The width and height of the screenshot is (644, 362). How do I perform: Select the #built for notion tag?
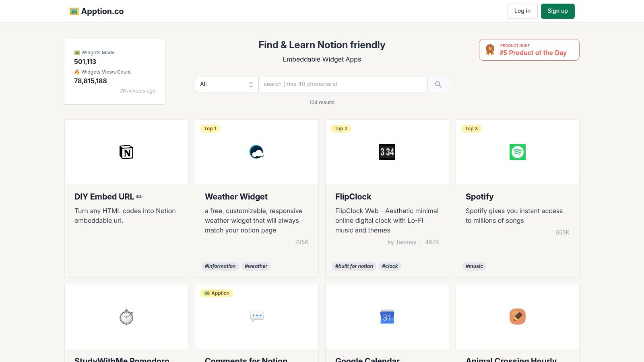pos(354,266)
